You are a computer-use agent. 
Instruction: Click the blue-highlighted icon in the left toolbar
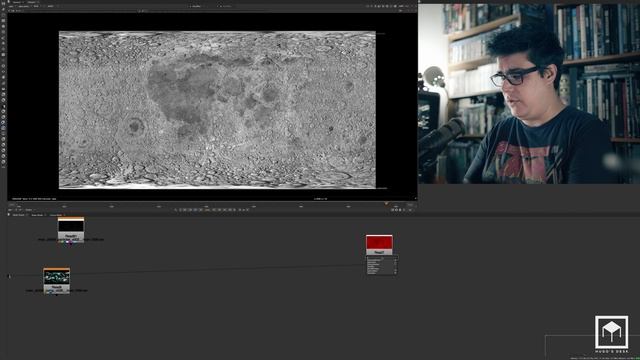pyautogui.click(x=3, y=128)
